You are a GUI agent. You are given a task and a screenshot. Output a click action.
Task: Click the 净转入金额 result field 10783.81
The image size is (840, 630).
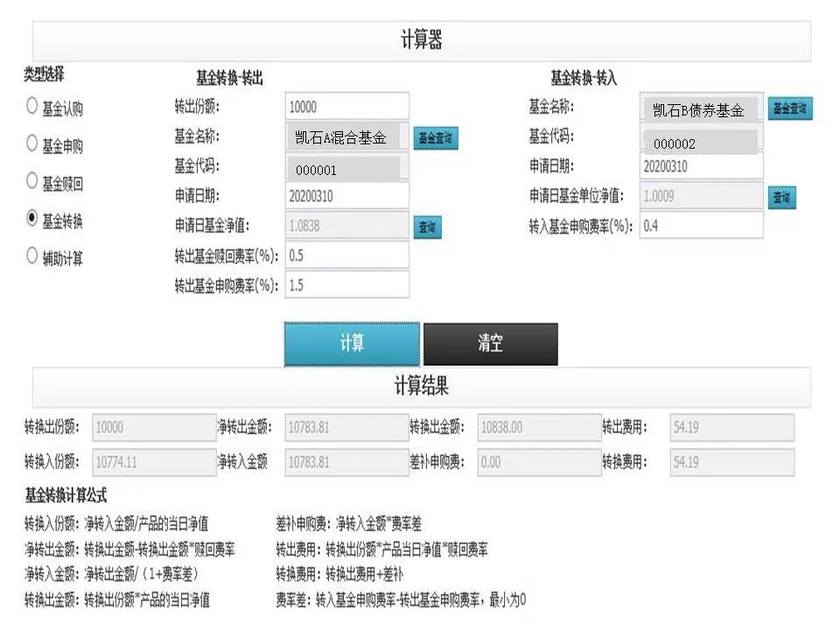[347, 462]
